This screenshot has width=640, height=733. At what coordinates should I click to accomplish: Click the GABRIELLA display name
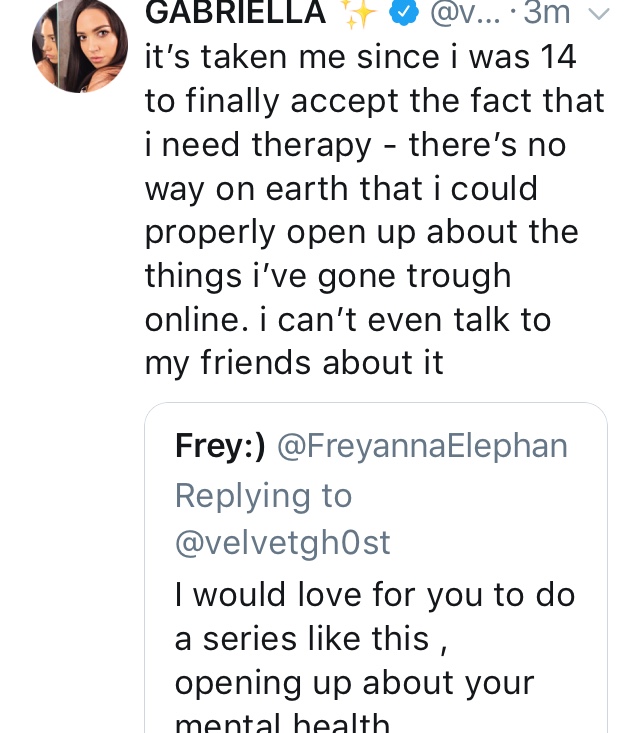click(235, 12)
